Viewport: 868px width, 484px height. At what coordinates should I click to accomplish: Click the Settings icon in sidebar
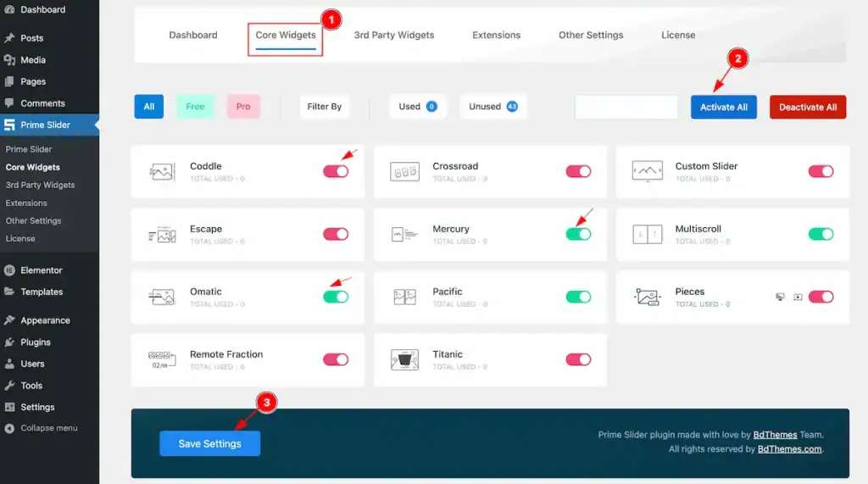click(9, 407)
